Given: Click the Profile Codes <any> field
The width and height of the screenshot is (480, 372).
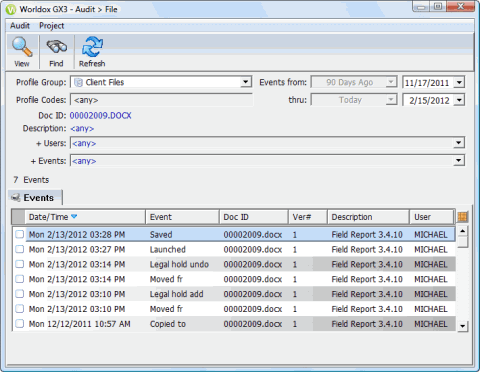Looking at the screenshot, I should [x=161, y=100].
